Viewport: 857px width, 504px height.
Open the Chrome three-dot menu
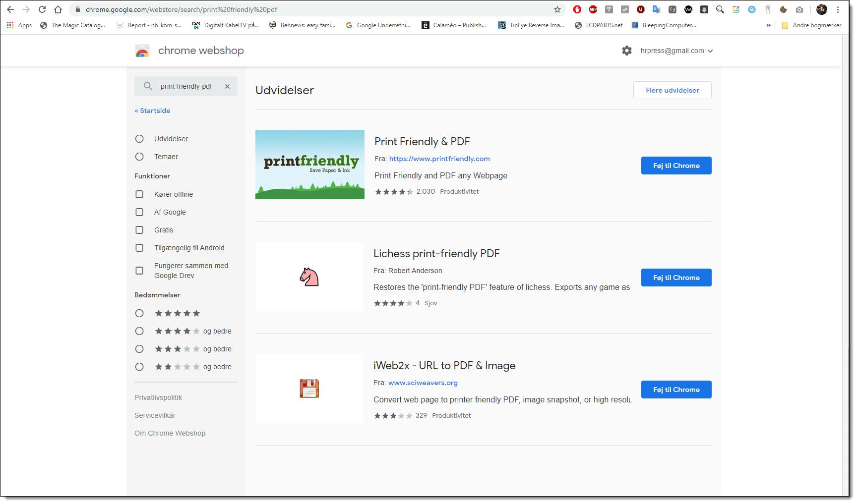click(838, 9)
